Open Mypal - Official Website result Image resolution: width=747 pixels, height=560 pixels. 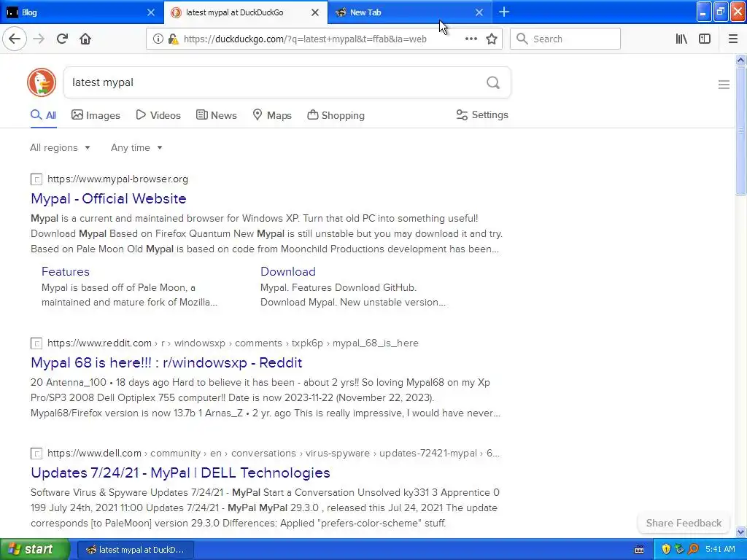click(109, 198)
